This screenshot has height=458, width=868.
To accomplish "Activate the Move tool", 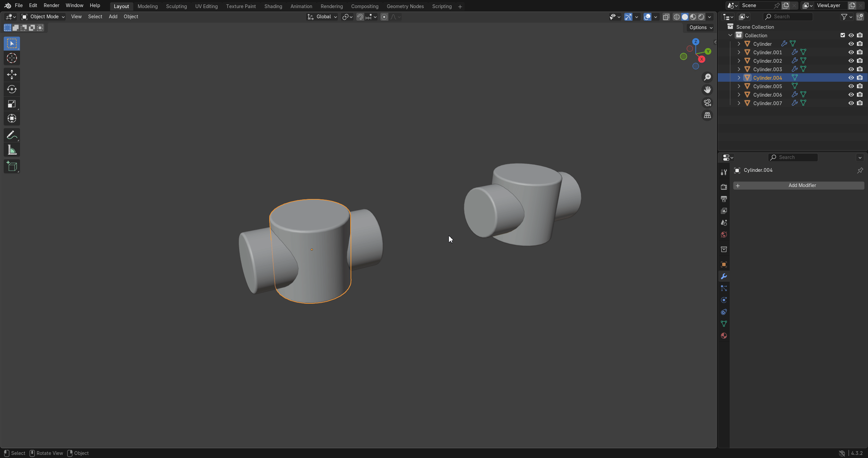I will (x=12, y=75).
